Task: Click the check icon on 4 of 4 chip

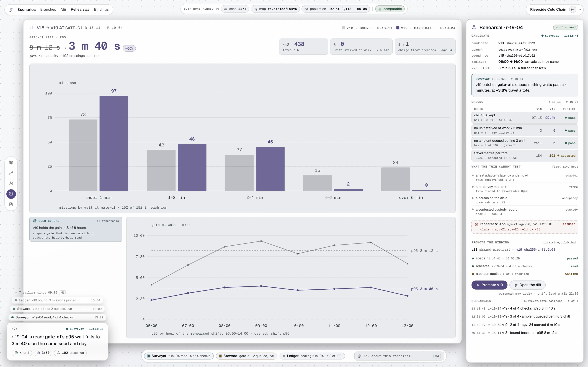Action: click(x=16, y=353)
